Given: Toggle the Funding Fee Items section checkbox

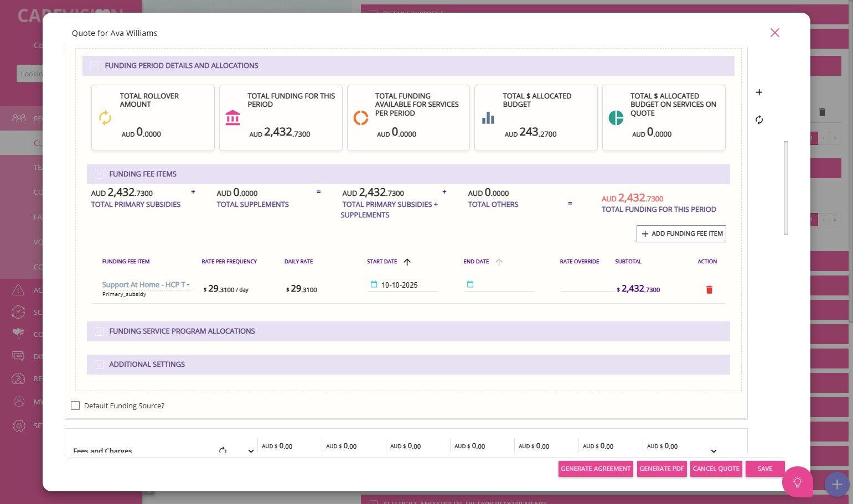Looking at the screenshot, I should (99, 174).
